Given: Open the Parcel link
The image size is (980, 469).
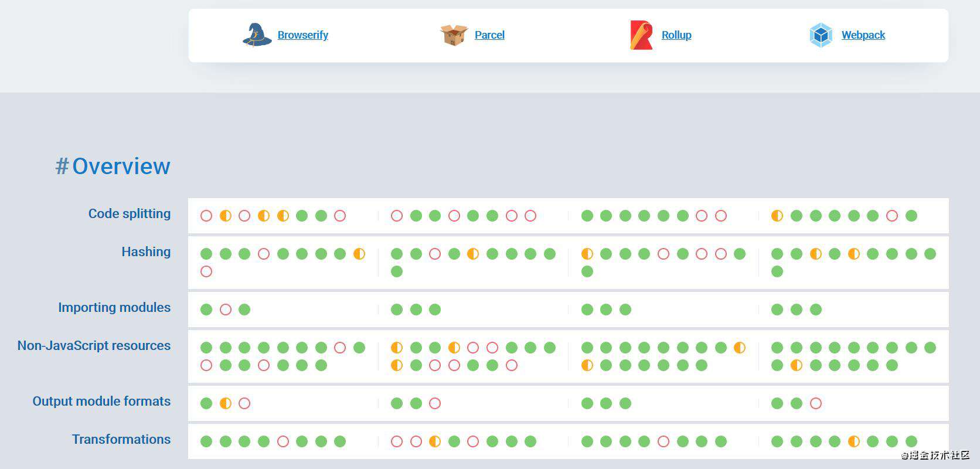Looking at the screenshot, I should click(489, 35).
